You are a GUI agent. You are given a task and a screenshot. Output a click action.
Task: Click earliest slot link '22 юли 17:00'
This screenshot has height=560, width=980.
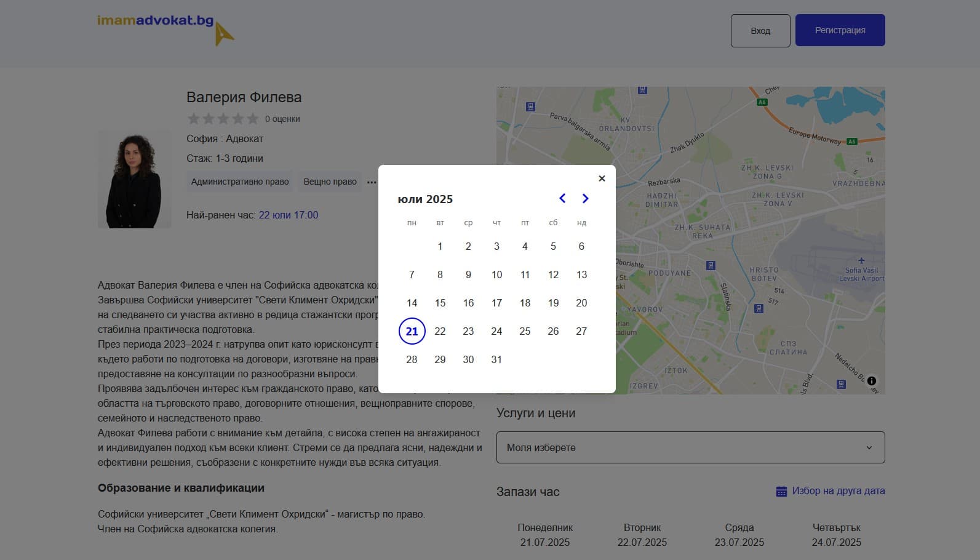tap(288, 215)
